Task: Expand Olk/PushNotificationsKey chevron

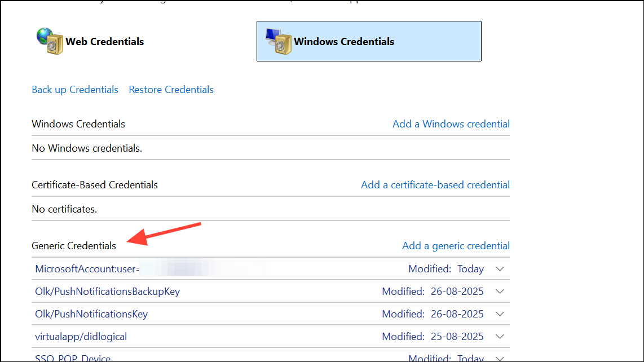Action: point(500,314)
